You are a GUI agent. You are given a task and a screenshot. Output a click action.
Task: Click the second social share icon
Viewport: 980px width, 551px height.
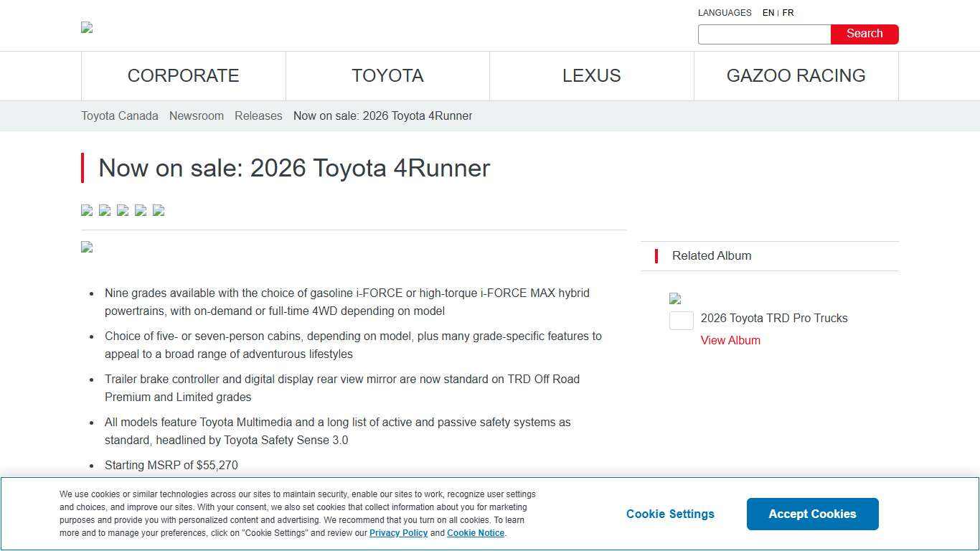(104, 210)
